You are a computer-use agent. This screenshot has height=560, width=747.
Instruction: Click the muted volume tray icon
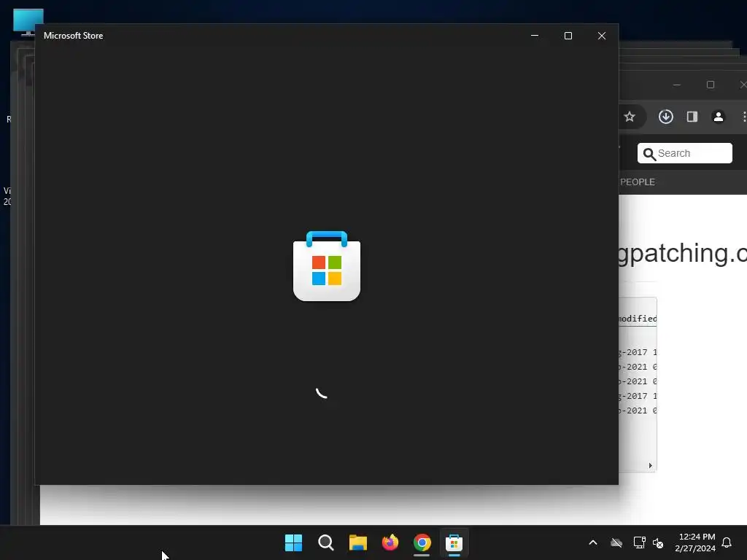tap(658, 542)
